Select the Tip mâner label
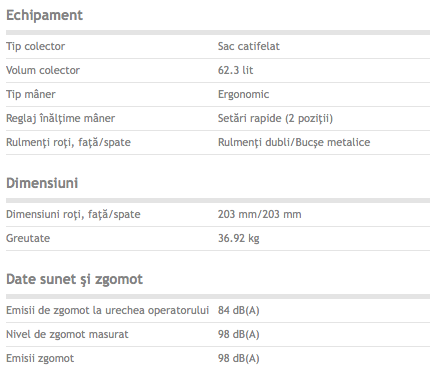 coord(31,94)
